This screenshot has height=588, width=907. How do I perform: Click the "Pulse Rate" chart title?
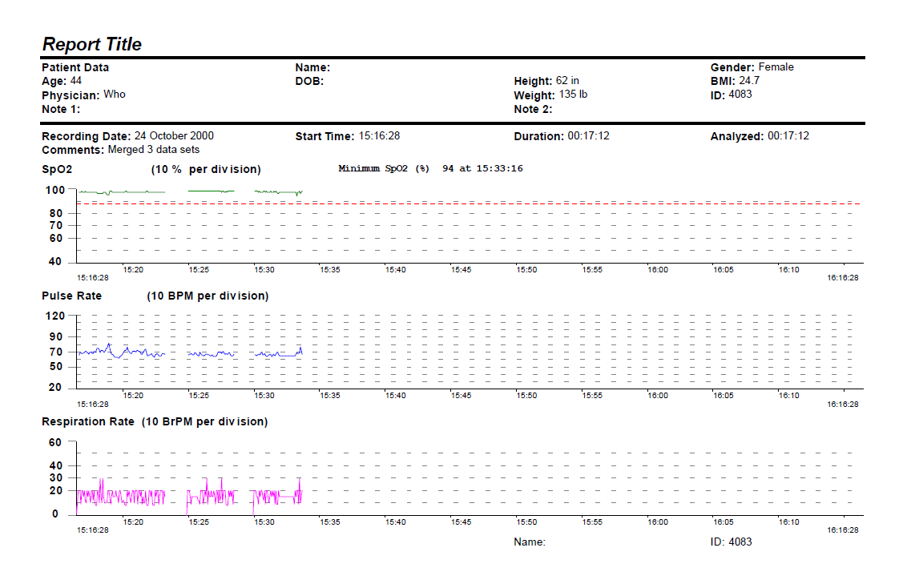click(72, 296)
